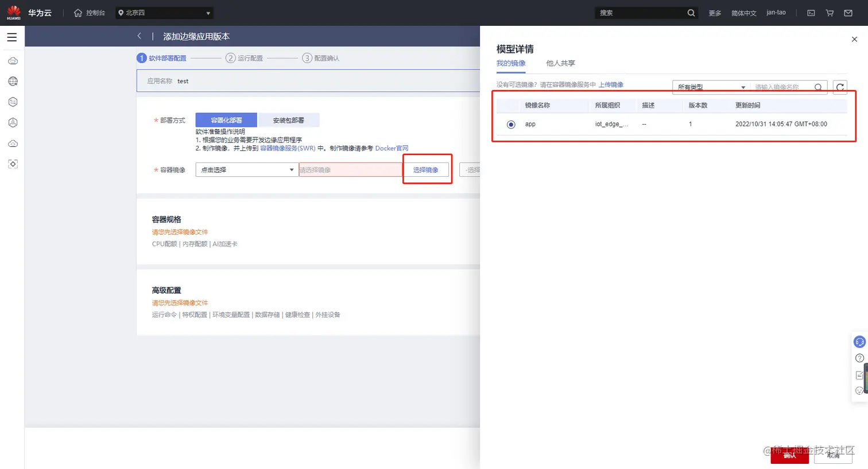Click the 镜像名称 column header
868x469 pixels.
pyautogui.click(x=537, y=106)
